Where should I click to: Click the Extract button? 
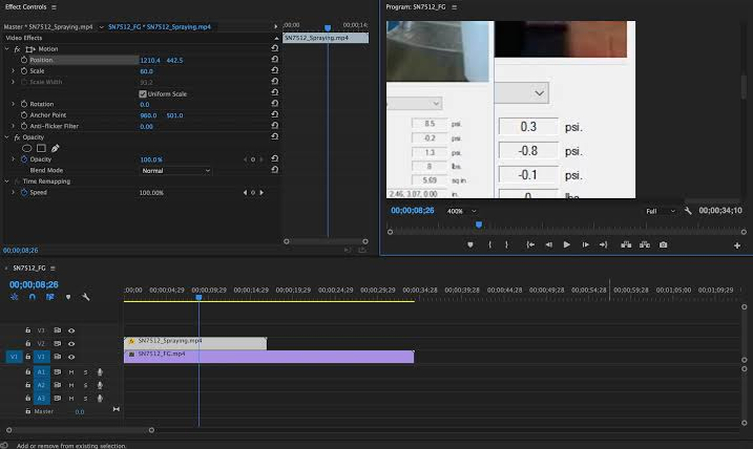pos(644,245)
